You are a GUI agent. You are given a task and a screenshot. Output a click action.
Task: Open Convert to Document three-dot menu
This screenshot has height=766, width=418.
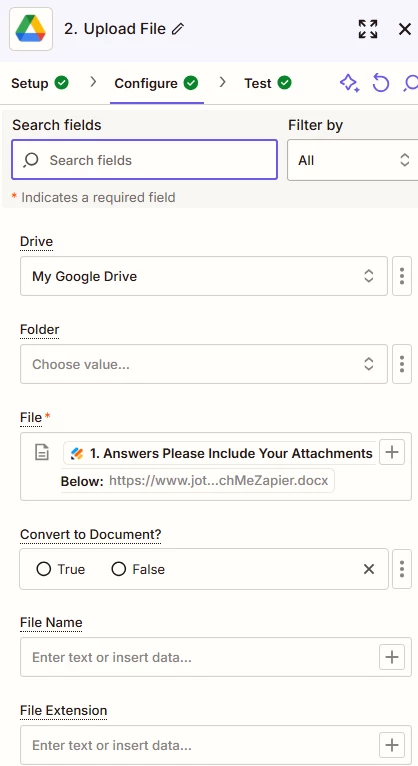(402, 569)
